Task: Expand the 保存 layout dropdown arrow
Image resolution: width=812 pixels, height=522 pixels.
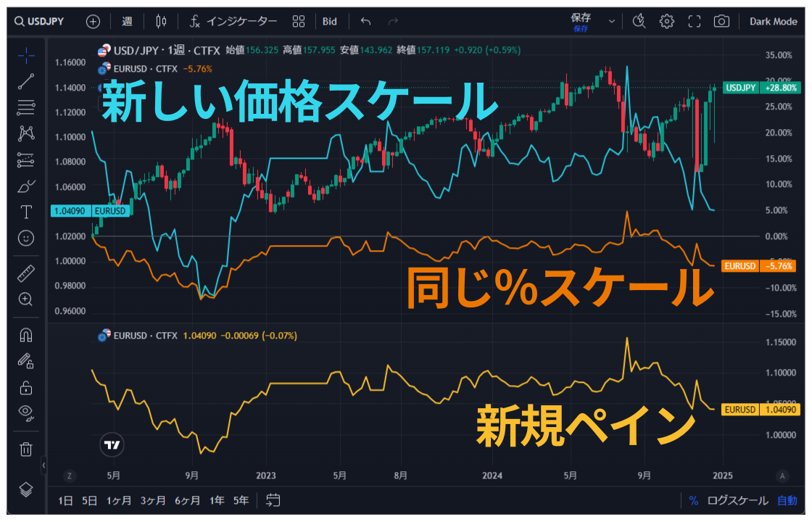Action: pyautogui.click(x=612, y=21)
